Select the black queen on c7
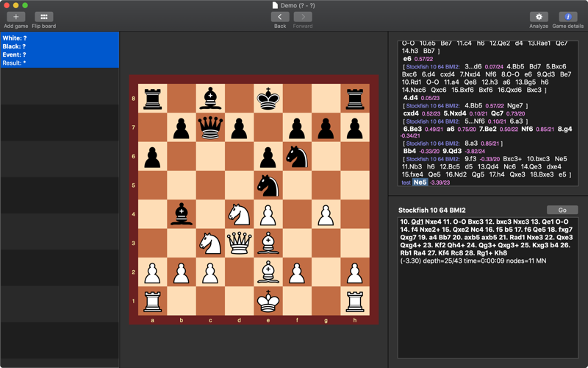The width and height of the screenshot is (588, 368). tap(211, 127)
